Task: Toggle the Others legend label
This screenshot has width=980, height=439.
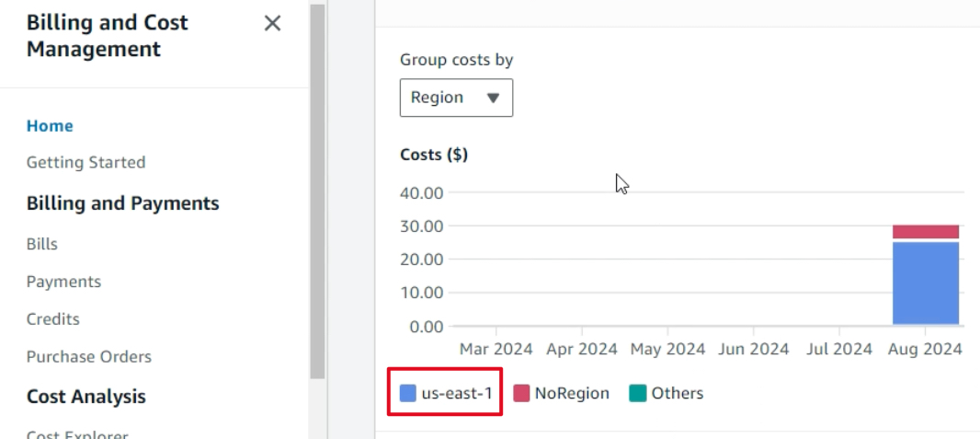Action: pyautogui.click(x=678, y=394)
